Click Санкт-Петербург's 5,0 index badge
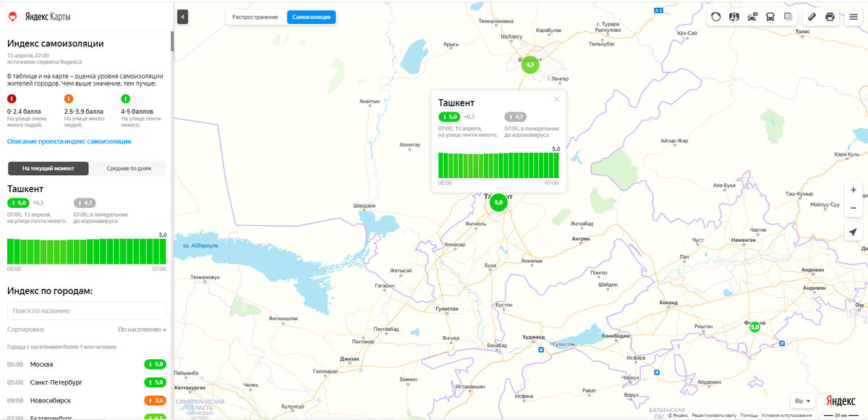Image resolution: width=868 pixels, height=420 pixels. coord(155,382)
